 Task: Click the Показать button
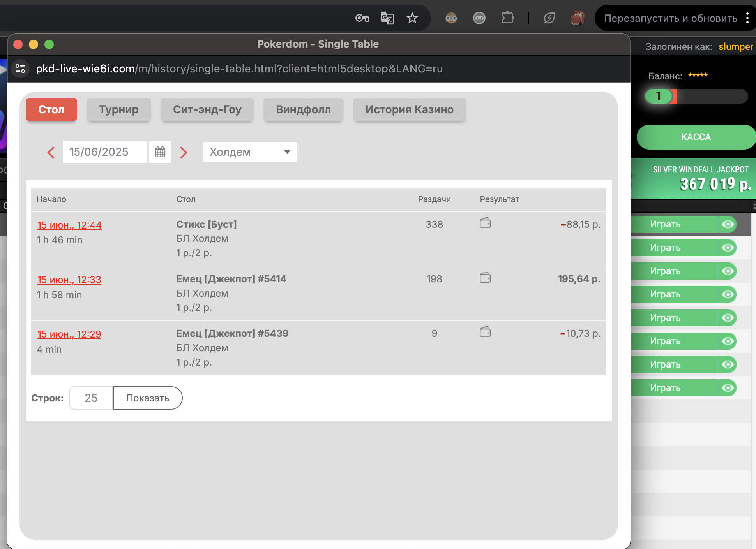[x=148, y=398]
